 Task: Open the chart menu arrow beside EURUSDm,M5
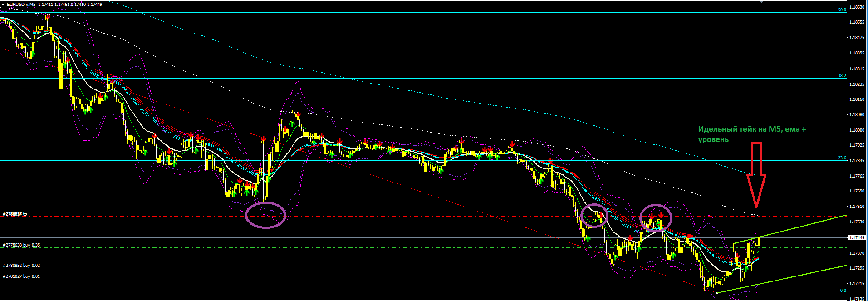point(3,4)
